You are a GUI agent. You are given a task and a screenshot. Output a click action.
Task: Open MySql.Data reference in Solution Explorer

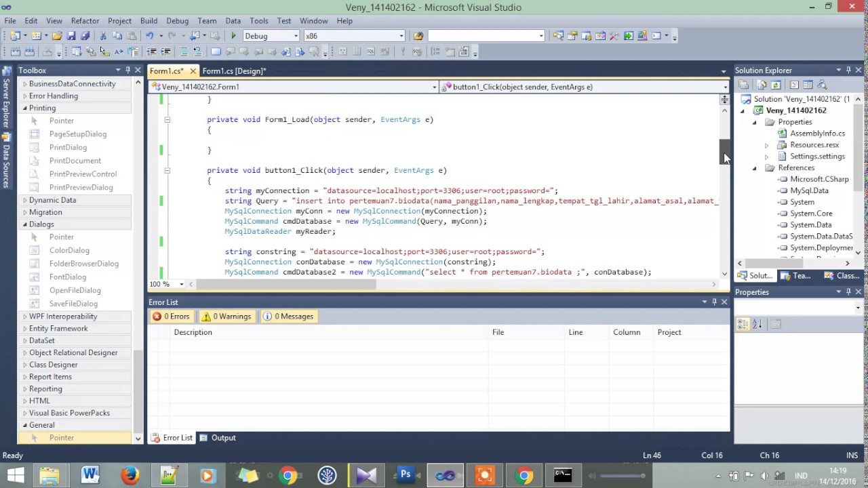[x=809, y=190]
